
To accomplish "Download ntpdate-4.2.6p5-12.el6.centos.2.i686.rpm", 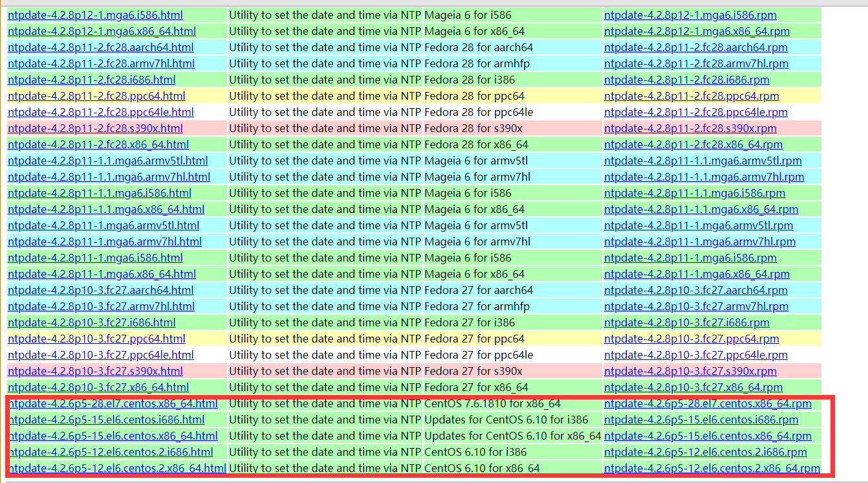I will click(706, 452).
